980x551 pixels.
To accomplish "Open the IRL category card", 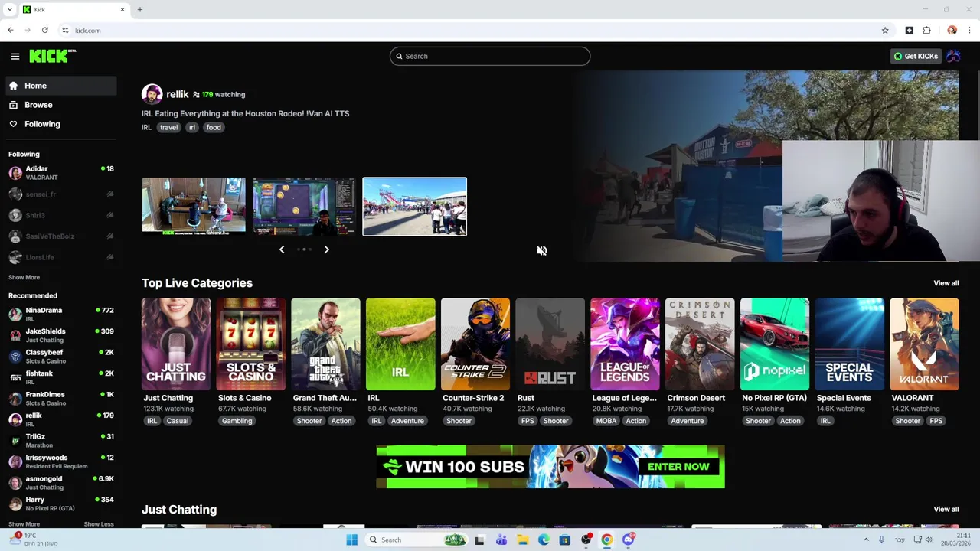I will click(400, 344).
